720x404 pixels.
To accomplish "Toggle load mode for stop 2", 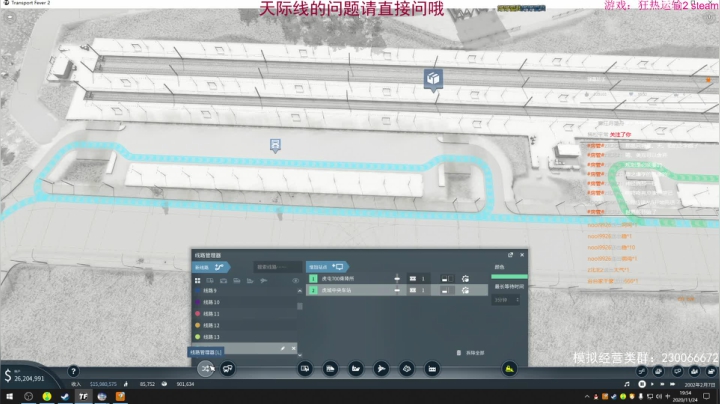I will coord(447,290).
